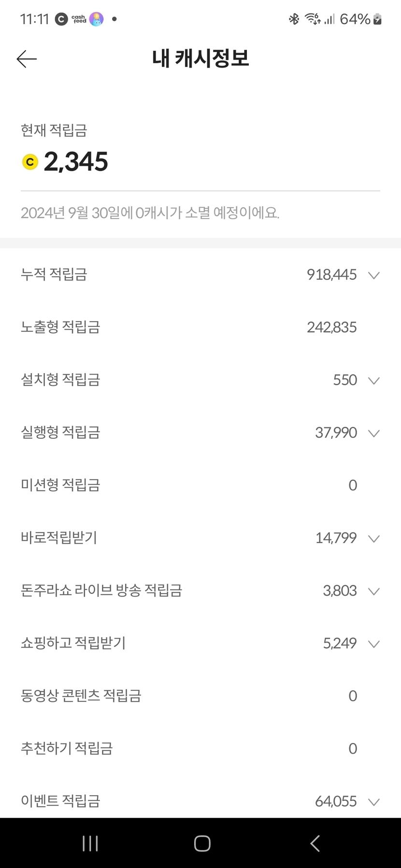Expand 돈주라쇼 라이브 방송 적립금 chevron
This screenshot has height=868, width=401.
373,591
